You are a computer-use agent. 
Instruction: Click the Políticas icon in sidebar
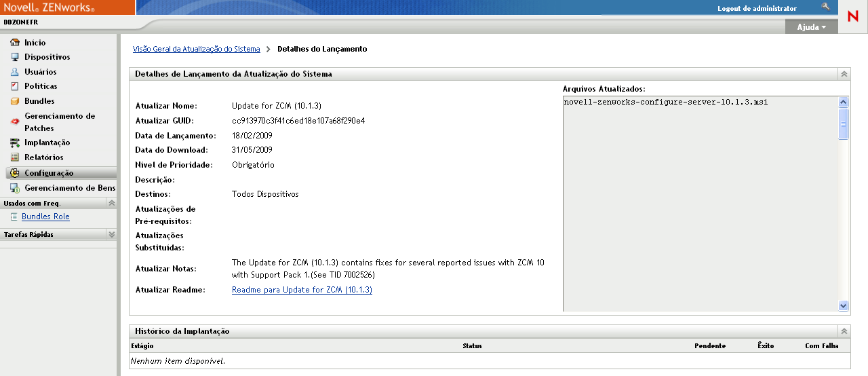[x=15, y=86]
